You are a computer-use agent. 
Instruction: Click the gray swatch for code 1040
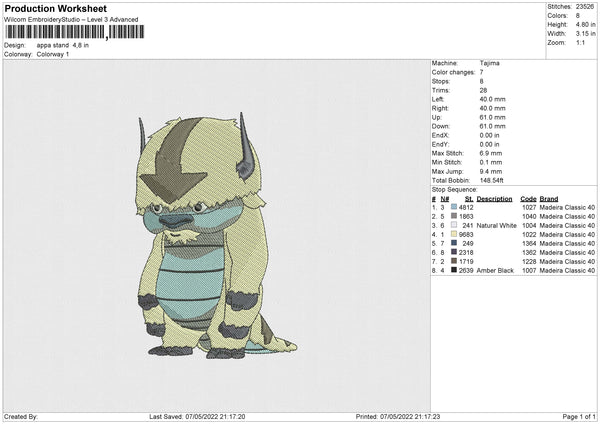coord(454,216)
